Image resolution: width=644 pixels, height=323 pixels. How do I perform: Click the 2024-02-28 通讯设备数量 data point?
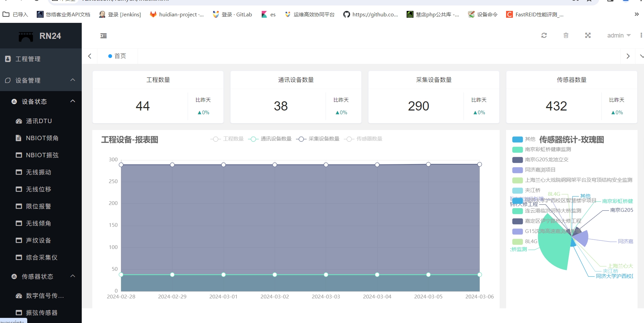tap(121, 275)
